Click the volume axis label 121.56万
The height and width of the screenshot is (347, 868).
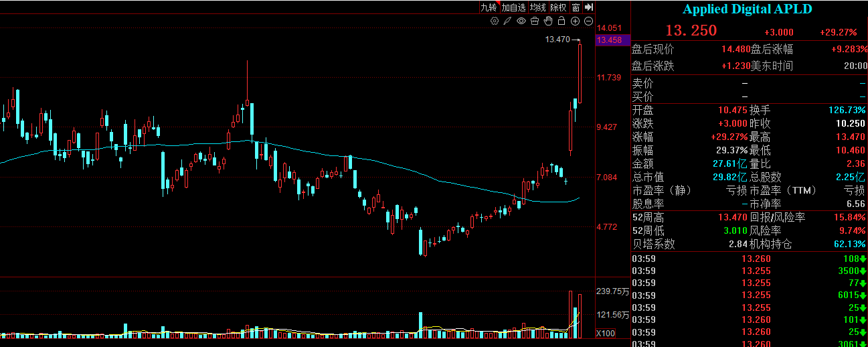(x=612, y=314)
